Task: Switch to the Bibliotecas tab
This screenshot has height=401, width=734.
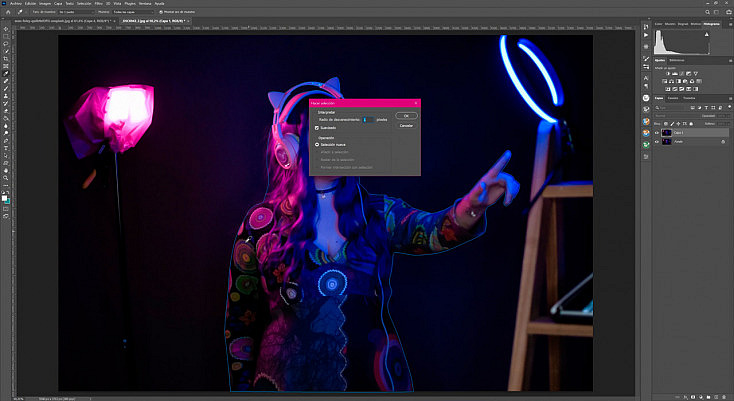Action: [x=677, y=60]
